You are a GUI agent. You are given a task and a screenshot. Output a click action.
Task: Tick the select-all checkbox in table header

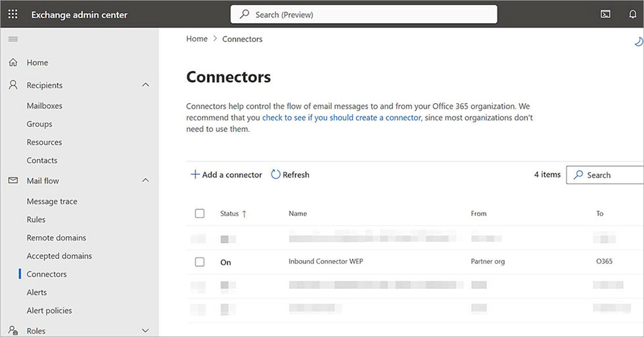pyautogui.click(x=200, y=213)
